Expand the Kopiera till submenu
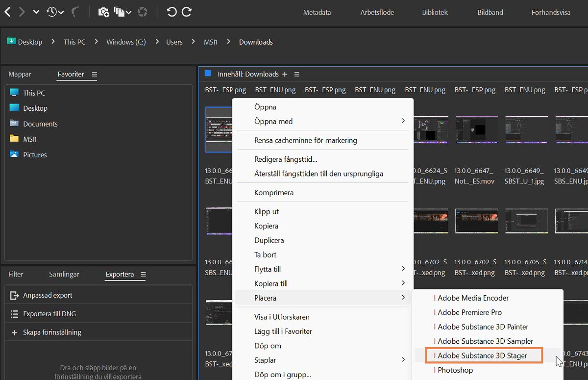The image size is (588, 380). tap(323, 283)
